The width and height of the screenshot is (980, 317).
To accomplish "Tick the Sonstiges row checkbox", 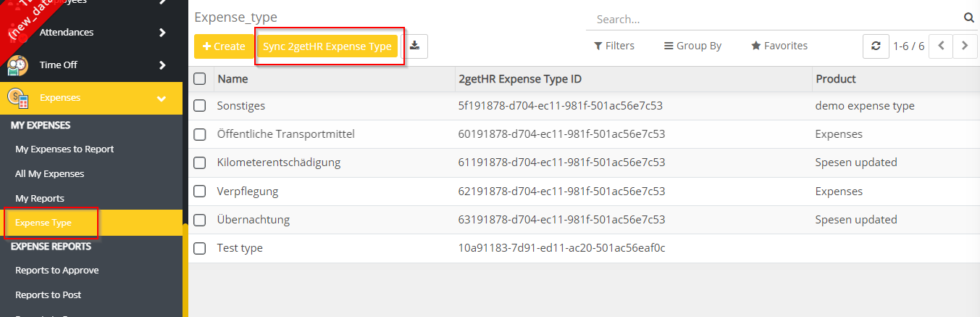I will click(200, 106).
